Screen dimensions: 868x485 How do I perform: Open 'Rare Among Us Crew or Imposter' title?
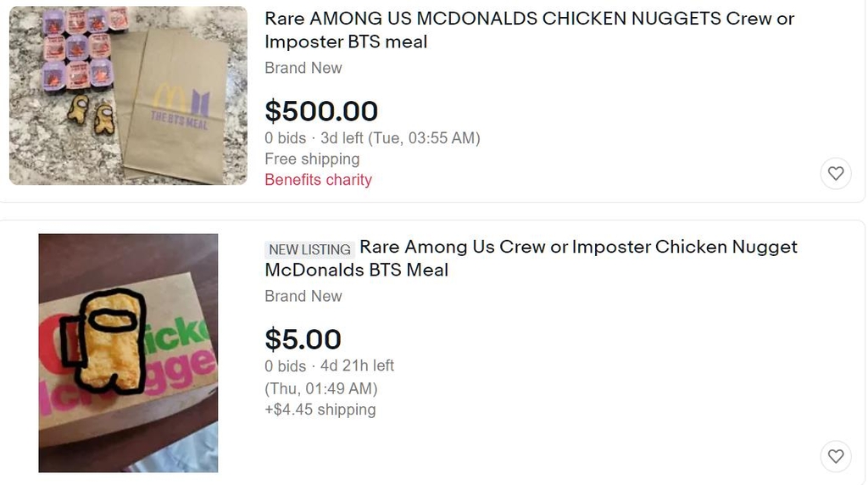click(x=531, y=258)
